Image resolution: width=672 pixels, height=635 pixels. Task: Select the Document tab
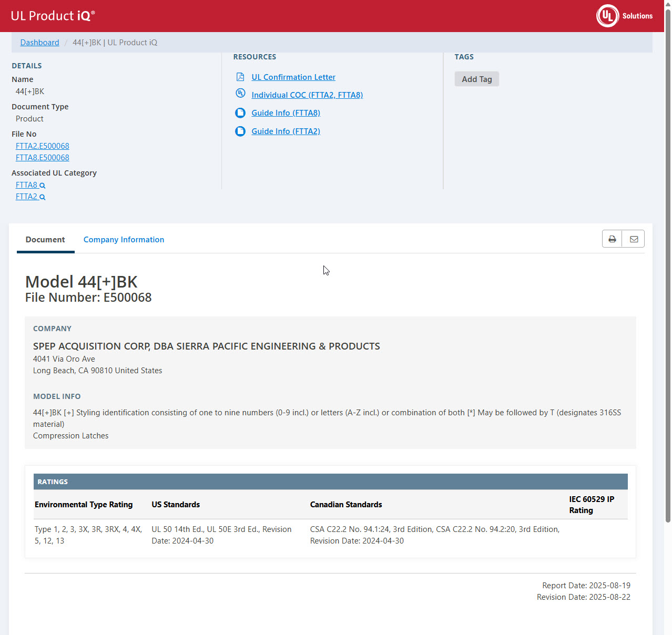pos(45,240)
